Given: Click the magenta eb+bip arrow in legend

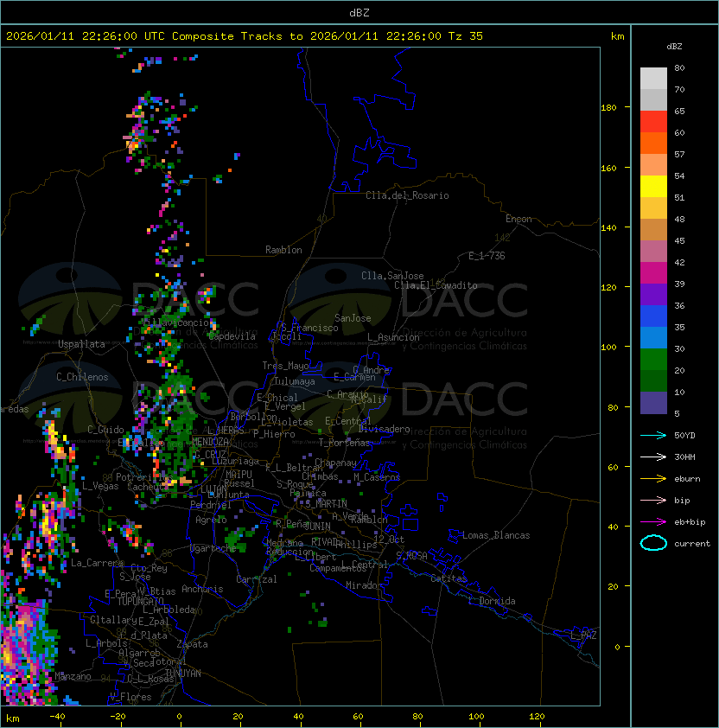Looking at the screenshot, I should point(653,522).
